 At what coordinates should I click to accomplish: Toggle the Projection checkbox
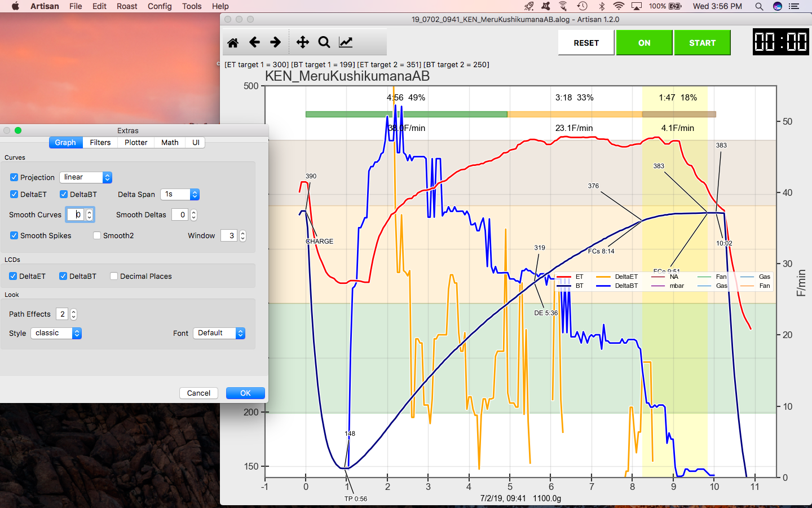tap(14, 177)
